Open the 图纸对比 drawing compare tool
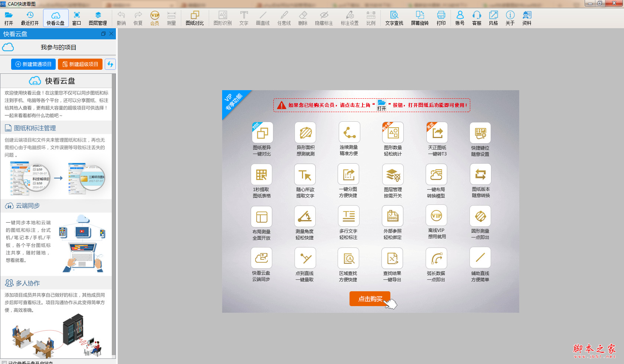This screenshot has width=624, height=364. pyautogui.click(x=195, y=18)
